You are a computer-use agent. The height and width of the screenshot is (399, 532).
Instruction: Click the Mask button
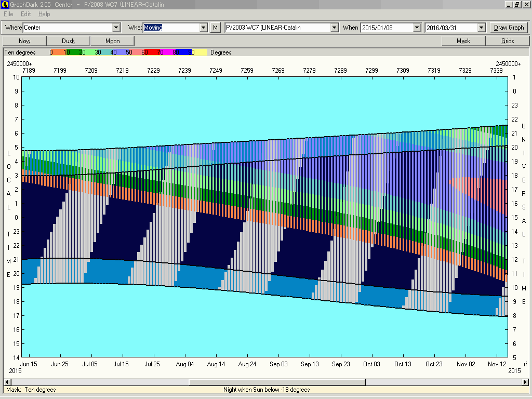click(463, 41)
